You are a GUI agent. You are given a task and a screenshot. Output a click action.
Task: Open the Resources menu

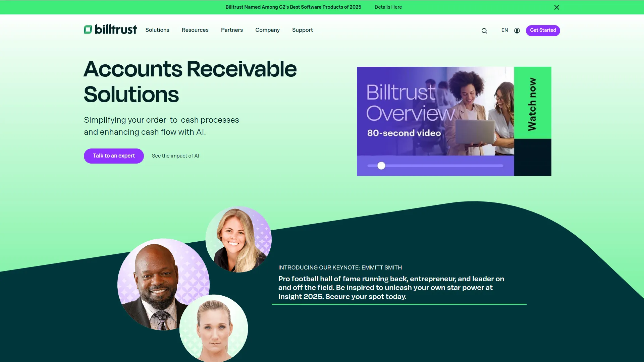tap(195, 30)
